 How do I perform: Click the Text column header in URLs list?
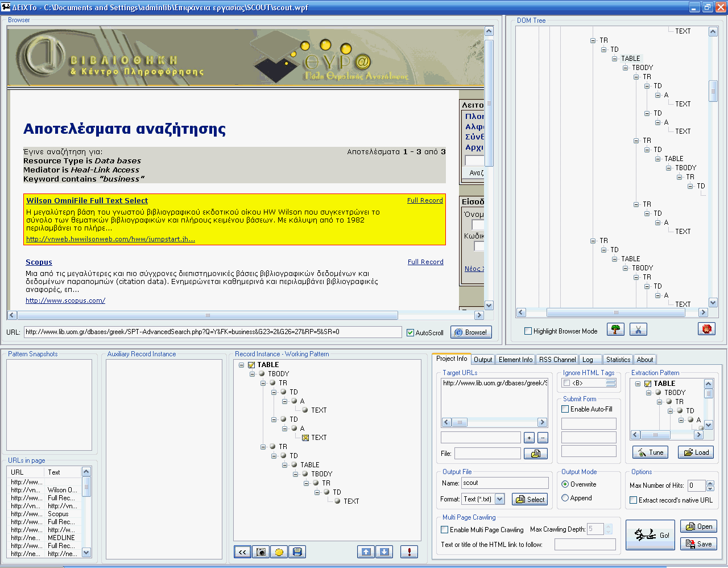pyautogui.click(x=63, y=472)
